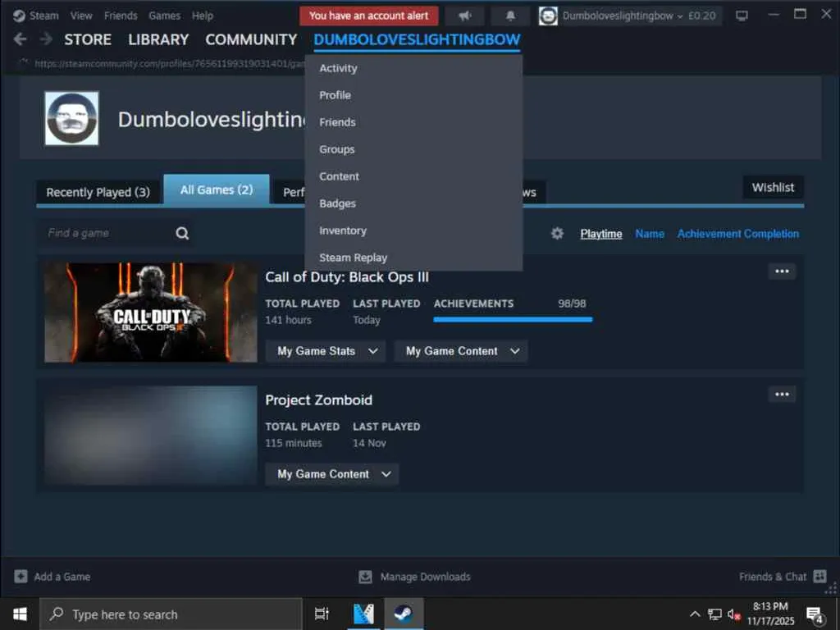Expand My Game Stats for Black Ops III
This screenshot has width=840, height=630.
326,351
